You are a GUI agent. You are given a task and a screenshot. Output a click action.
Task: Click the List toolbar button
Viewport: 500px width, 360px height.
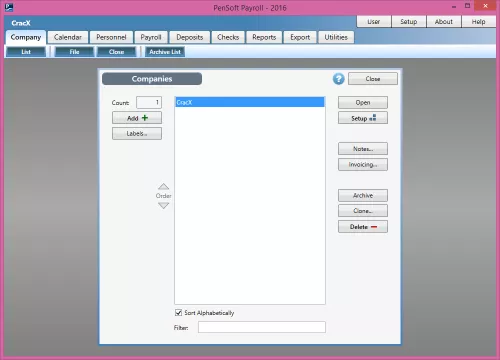pos(26,52)
